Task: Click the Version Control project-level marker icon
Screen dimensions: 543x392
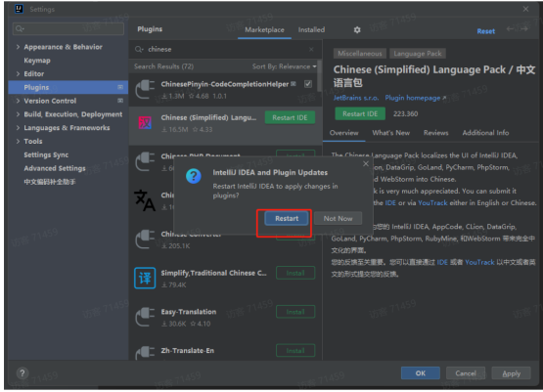Action: (120, 101)
